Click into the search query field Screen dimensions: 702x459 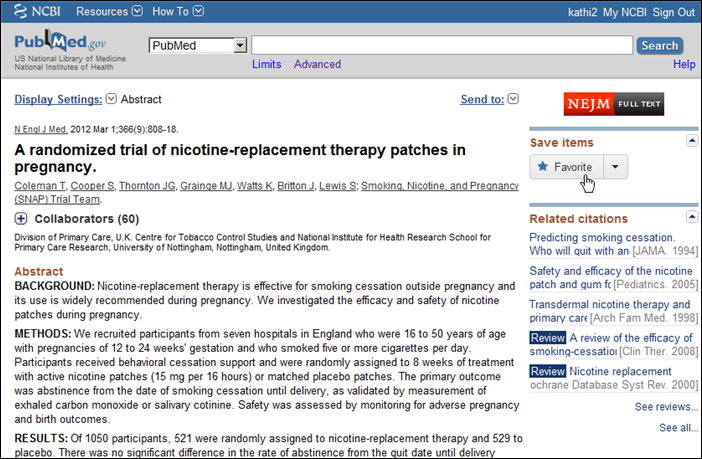tap(442, 45)
